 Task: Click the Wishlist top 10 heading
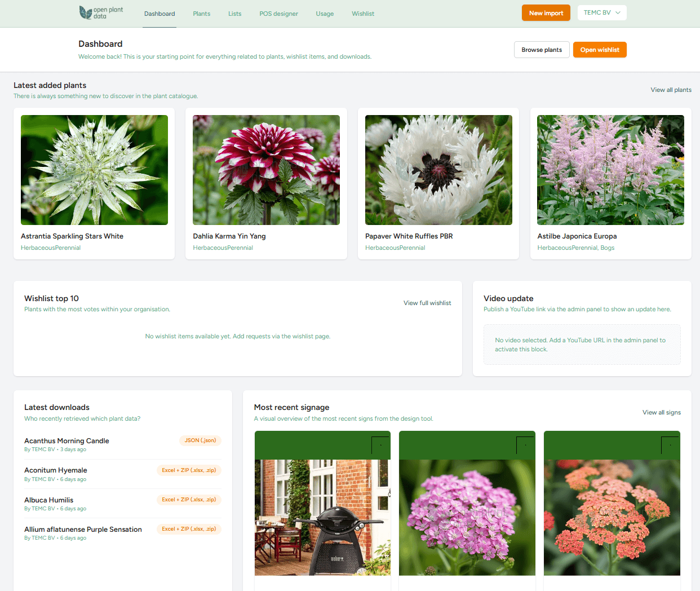click(x=51, y=298)
